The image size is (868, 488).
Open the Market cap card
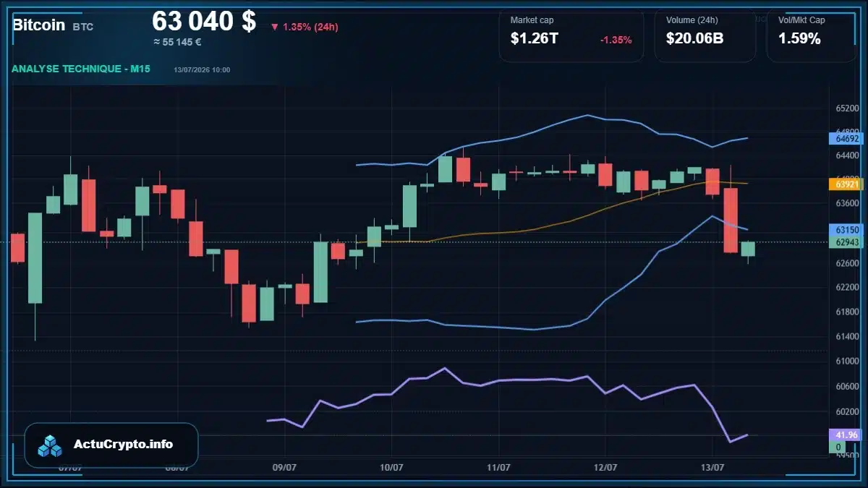point(571,37)
